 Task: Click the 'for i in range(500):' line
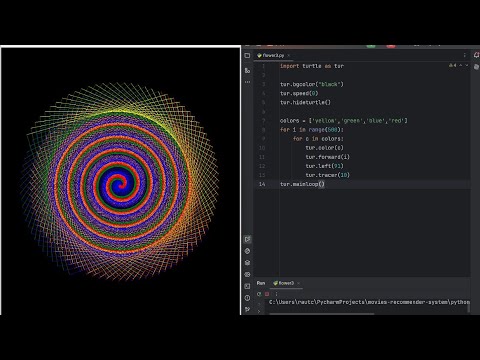coord(312,130)
